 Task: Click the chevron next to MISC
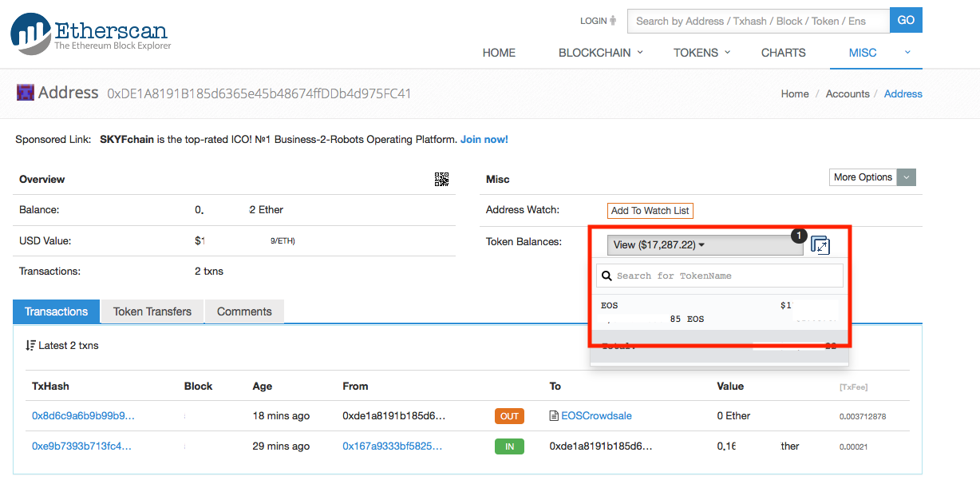click(x=907, y=53)
